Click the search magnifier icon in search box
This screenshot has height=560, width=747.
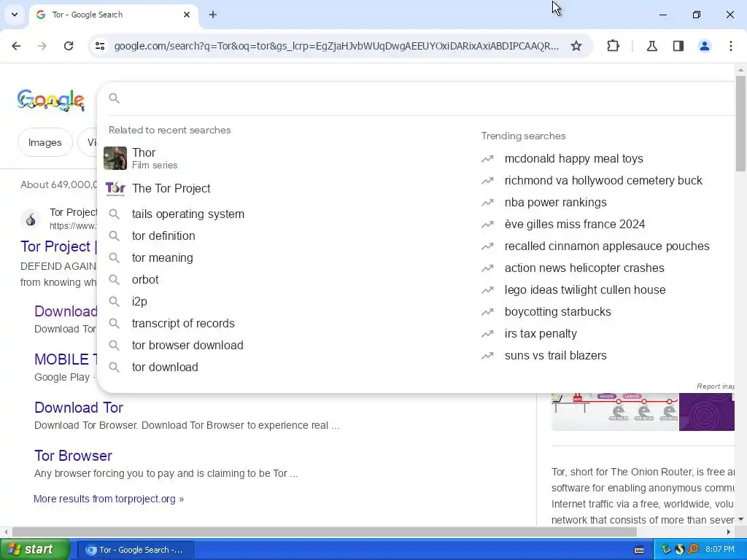(x=114, y=98)
